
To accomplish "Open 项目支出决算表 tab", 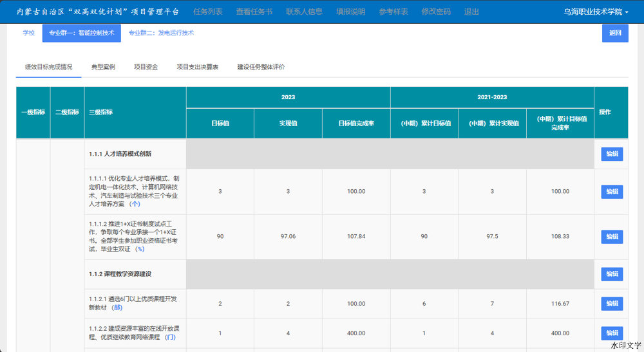I will [198, 67].
